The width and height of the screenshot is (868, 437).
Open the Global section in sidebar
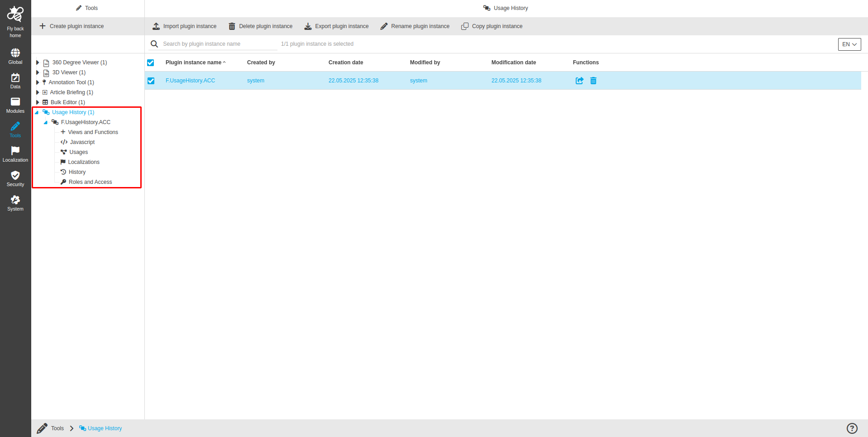coord(15,56)
